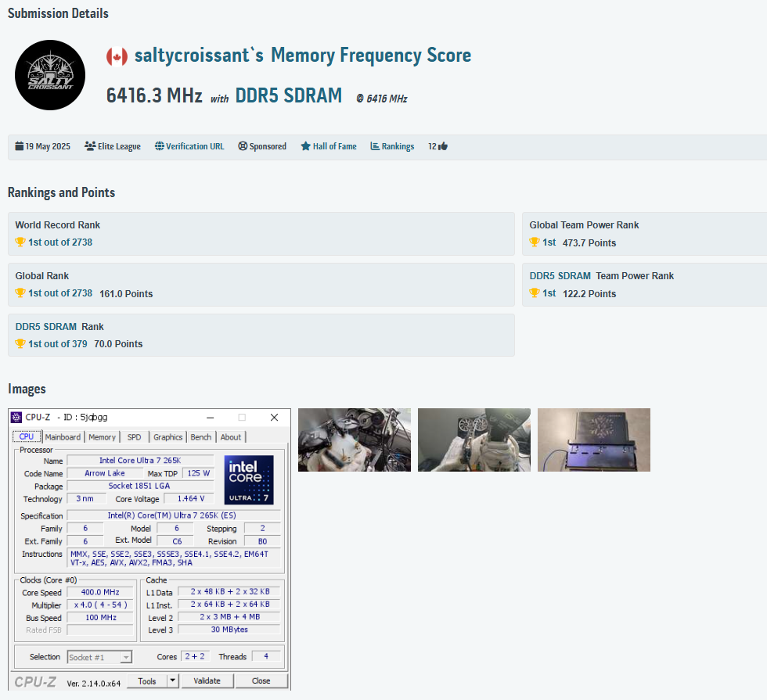The image size is (767, 700).
Task: Open the Rankings link
Action: pos(392,146)
